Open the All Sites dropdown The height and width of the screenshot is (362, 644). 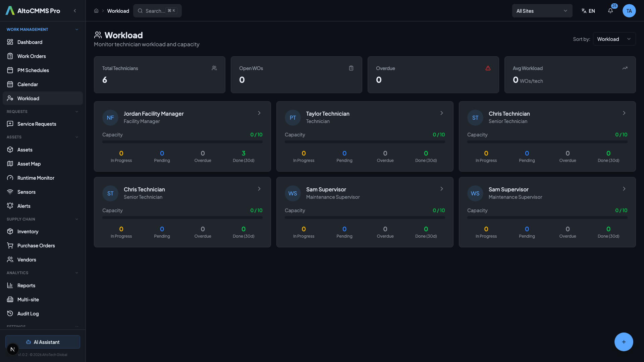(542, 11)
